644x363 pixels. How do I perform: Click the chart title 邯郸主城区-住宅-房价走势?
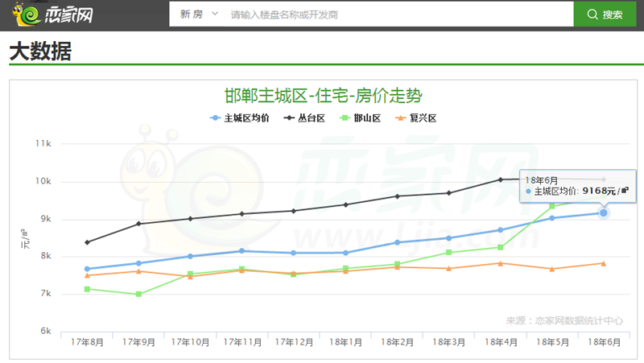pos(324,96)
